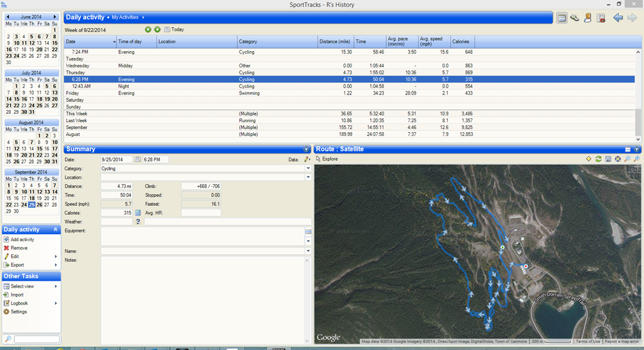The width and height of the screenshot is (644, 350).
Task: Open the Categories view icon beside Athlete
Action: coord(601,18)
